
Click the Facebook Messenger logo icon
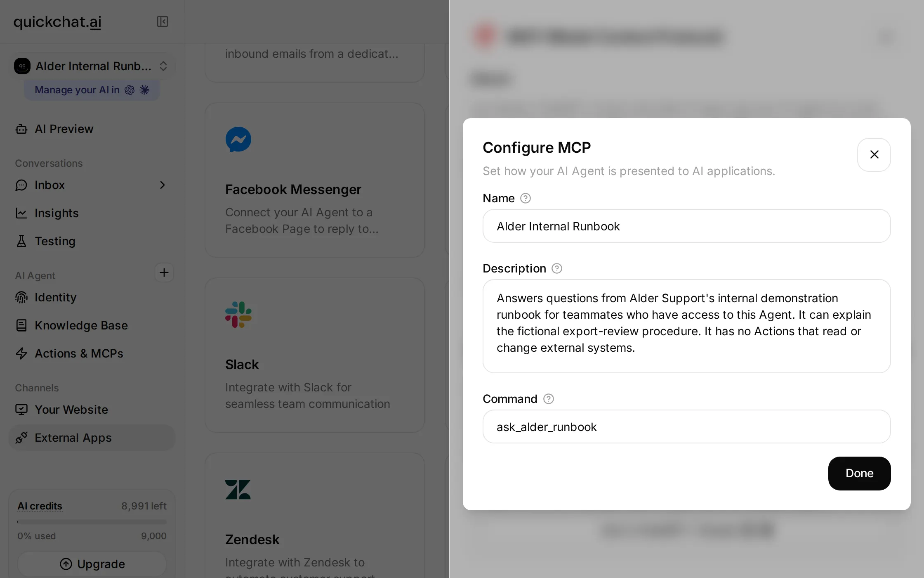pyautogui.click(x=238, y=139)
